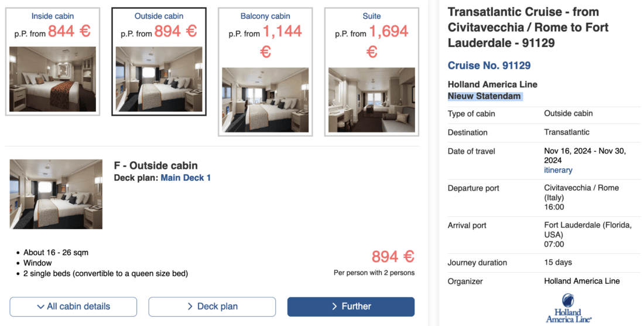Click the chevron on Deck plan button
This screenshot has width=644, height=326.
[190, 307]
